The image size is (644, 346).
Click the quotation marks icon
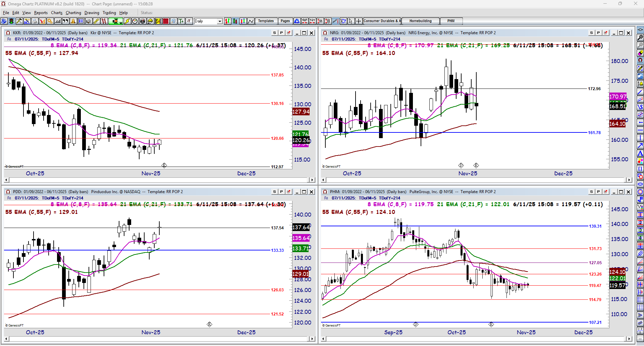click(65, 21)
